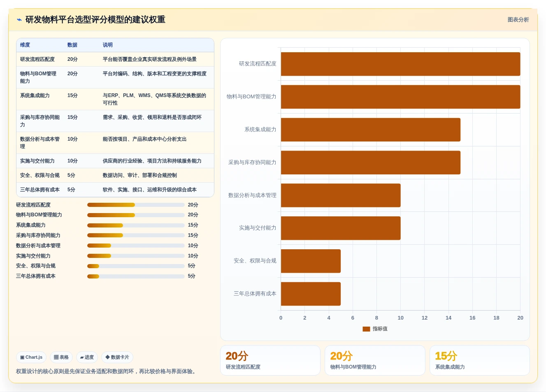This screenshot has height=392, width=546.
Task: Click description 软件、实施、接口、运维和升级的综合成本
Action: [x=150, y=190]
